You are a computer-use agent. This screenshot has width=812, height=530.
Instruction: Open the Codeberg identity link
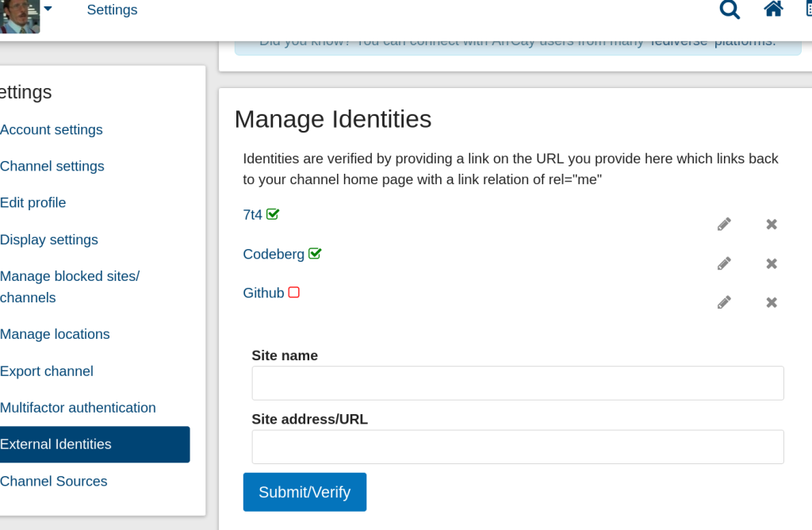coord(274,255)
